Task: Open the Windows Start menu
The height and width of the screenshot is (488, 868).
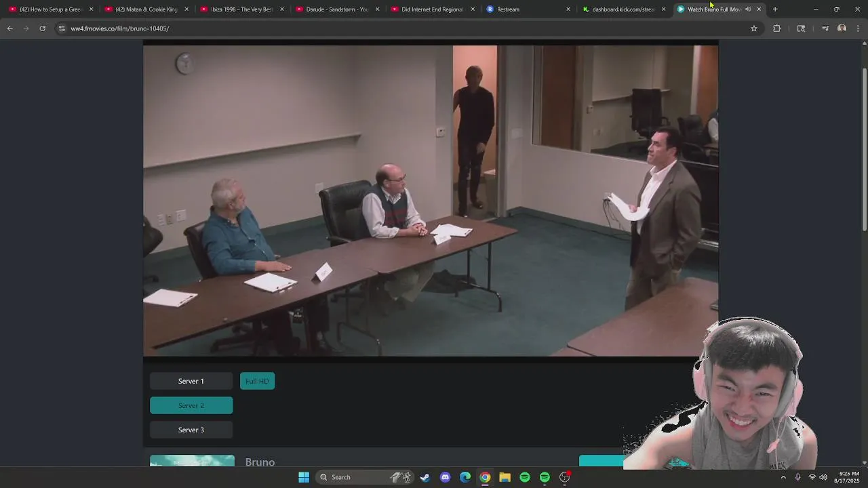Action: tap(304, 477)
